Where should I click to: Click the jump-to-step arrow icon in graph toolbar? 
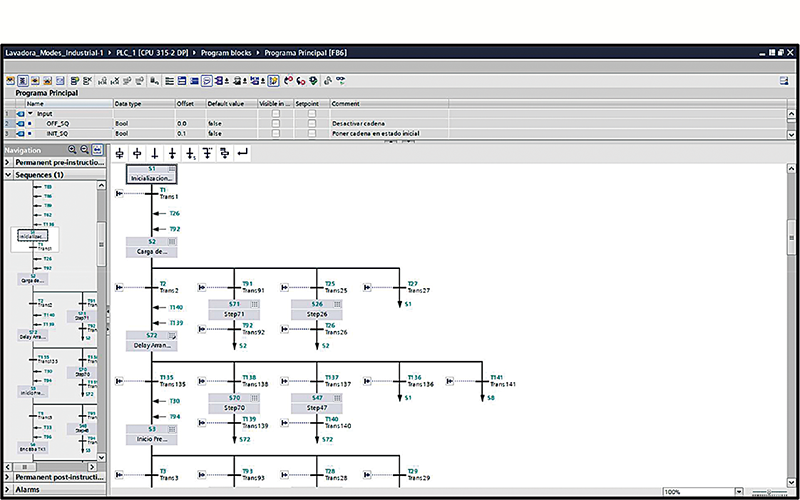pyautogui.click(x=189, y=153)
